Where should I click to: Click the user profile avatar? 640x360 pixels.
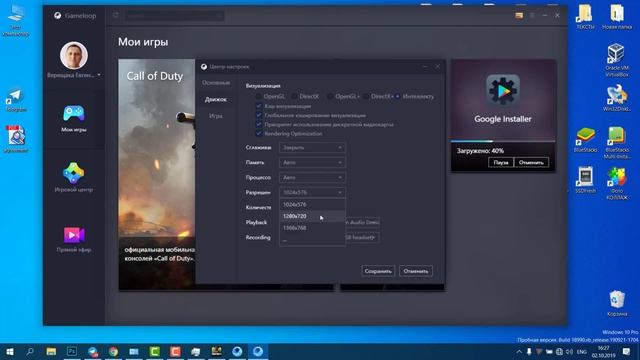click(x=74, y=55)
